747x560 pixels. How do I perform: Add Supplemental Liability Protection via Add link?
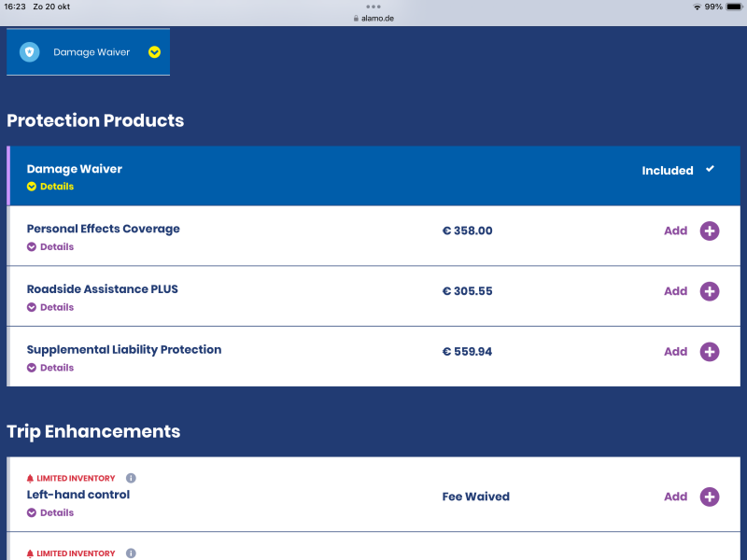(675, 352)
